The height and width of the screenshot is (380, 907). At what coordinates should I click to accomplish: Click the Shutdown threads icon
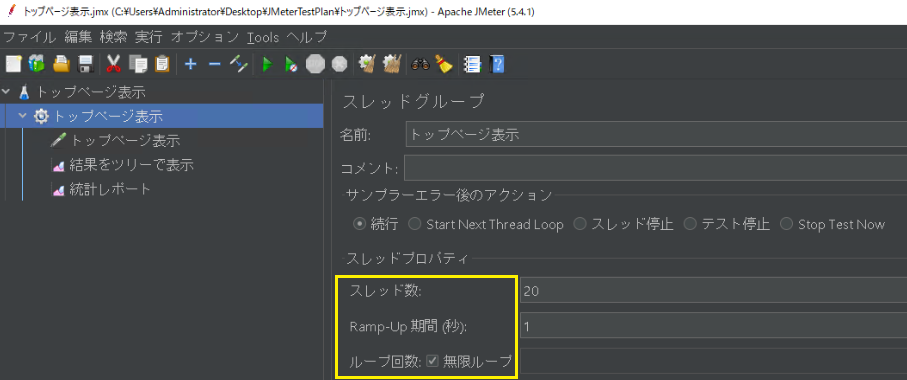(340, 64)
